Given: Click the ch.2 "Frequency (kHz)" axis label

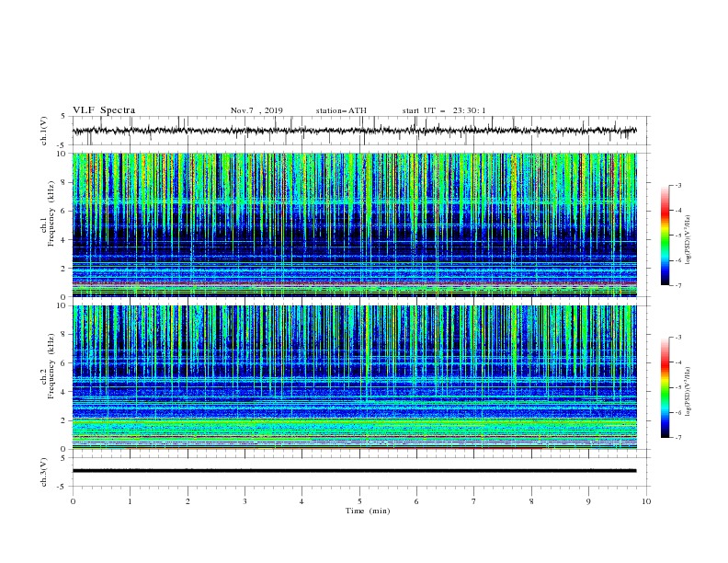Looking at the screenshot, I should pos(51,366).
